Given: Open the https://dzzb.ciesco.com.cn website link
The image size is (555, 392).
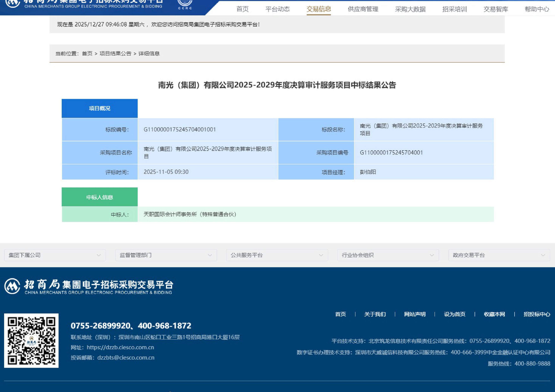Looking at the screenshot, I should pyautogui.click(x=120, y=347).
